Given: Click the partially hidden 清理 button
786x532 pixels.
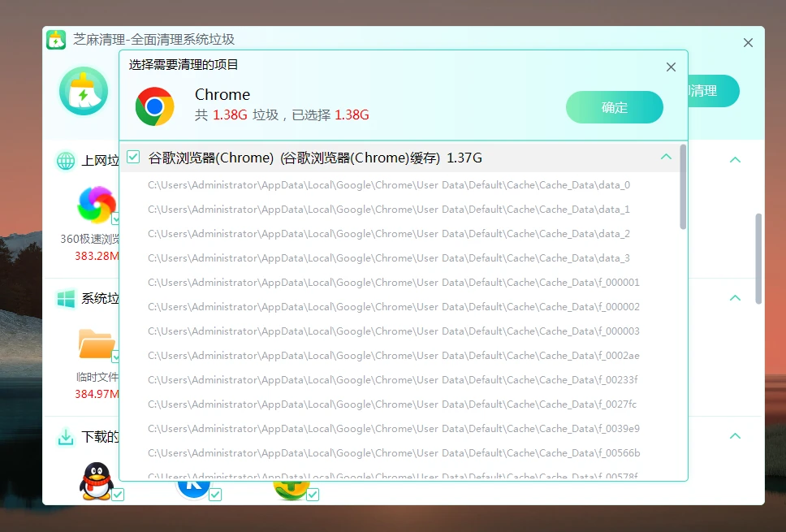Looking at the screenshot, I should 714,91.
